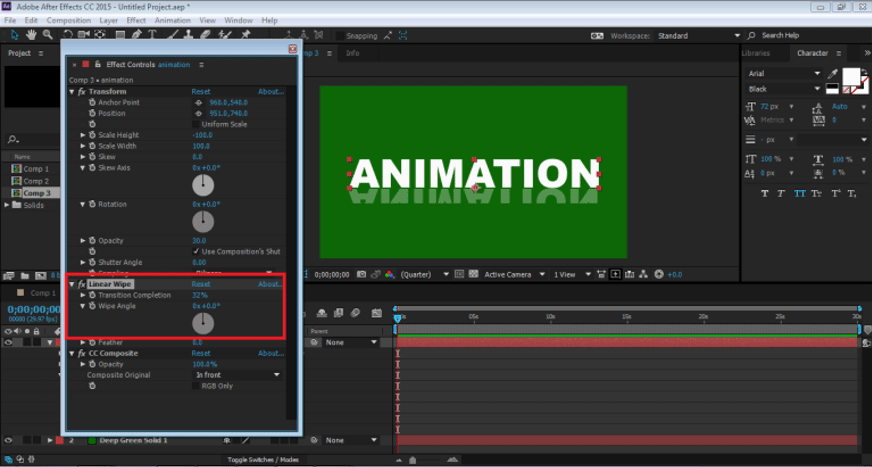Toggle the Small Caps button
The image size is (872, 467).
pyautogui.click(x=816, y=193)
